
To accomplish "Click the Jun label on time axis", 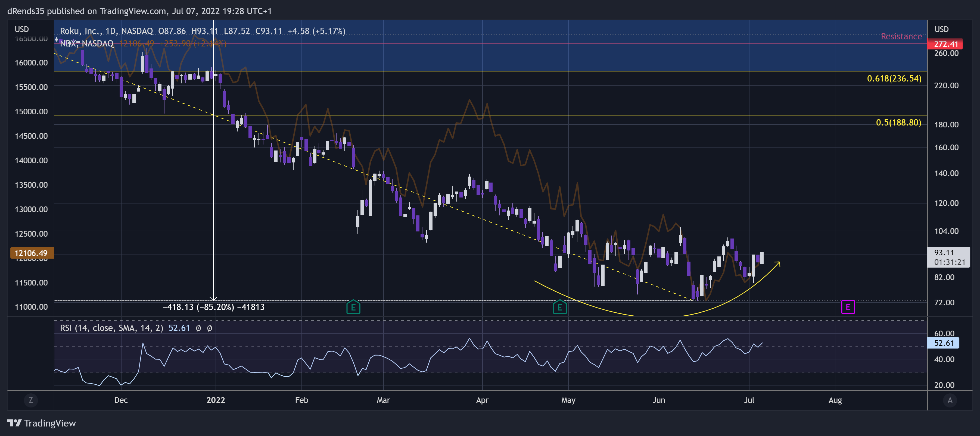I will coord(659,400).
